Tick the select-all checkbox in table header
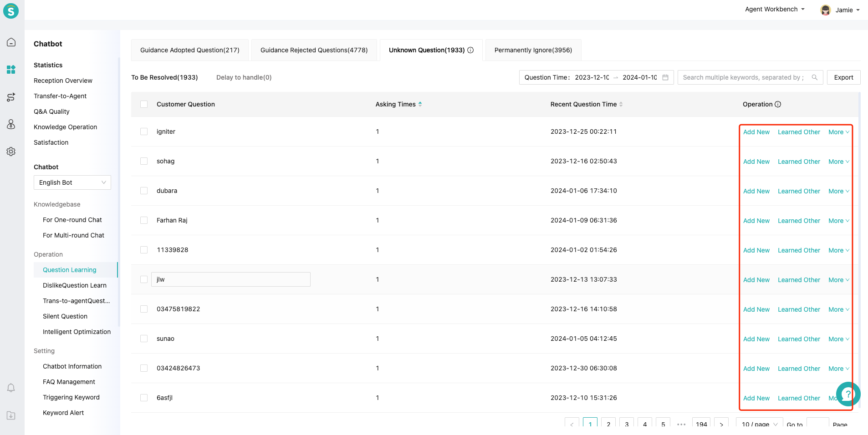This screenshot has width=868, height=435. point(144,104)
